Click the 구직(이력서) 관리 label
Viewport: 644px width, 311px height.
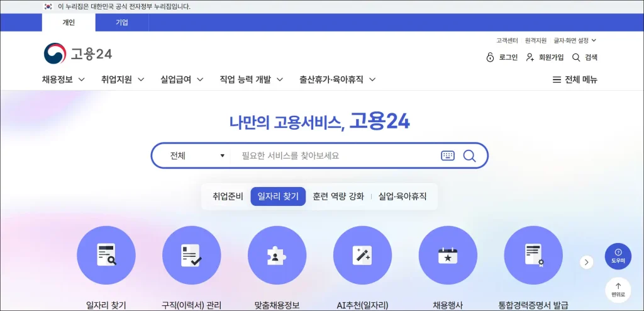pyautogui.click(x=191, y=306)
